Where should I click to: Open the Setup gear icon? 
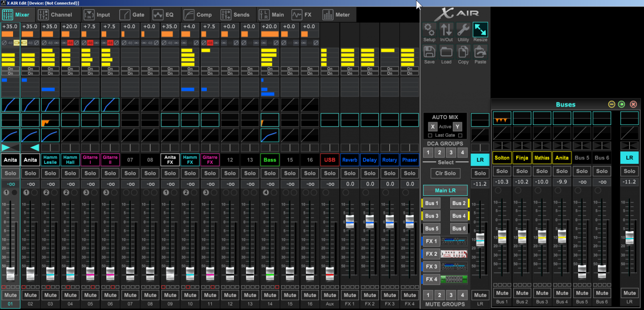(x=429, y=29)
